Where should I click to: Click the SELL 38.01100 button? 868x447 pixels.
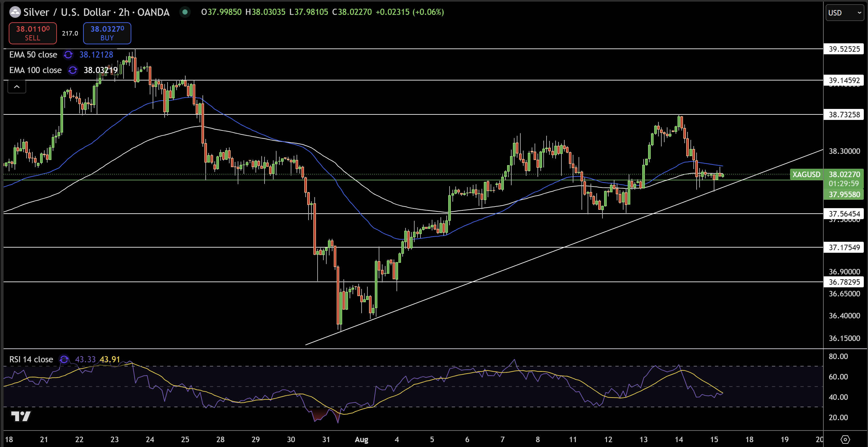[x=33, y=33]
